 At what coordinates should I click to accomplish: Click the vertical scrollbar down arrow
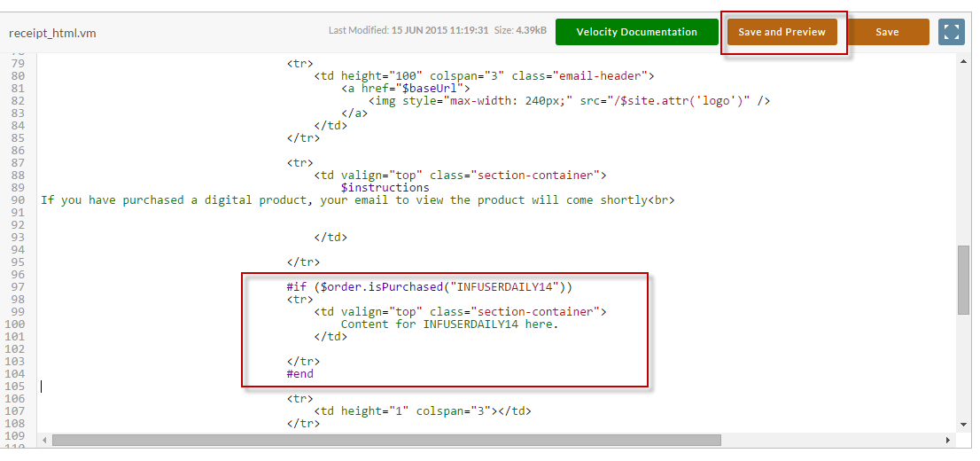click(963, 425)
